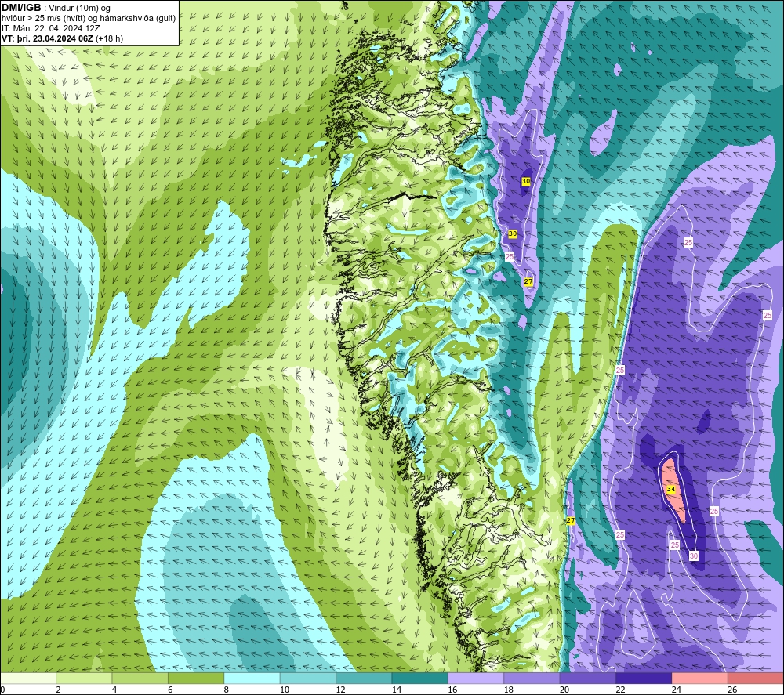This screenshot has width=784, height=695.
Task: Click the '(+18 h)' forecast offset text
Action: click(x=110, y=38)
